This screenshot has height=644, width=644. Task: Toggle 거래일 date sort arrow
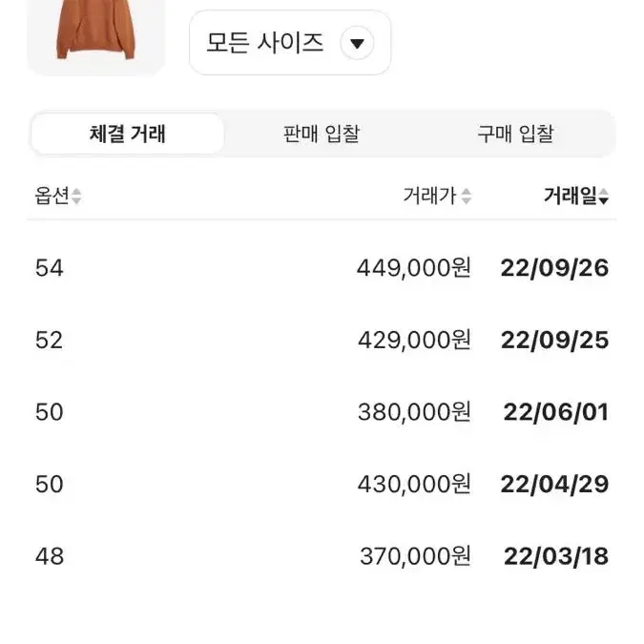pos(603,196)
